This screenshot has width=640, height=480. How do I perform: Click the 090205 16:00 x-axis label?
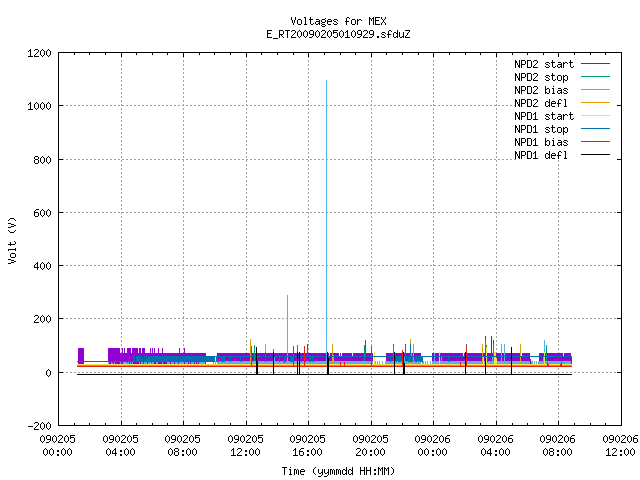307,446
